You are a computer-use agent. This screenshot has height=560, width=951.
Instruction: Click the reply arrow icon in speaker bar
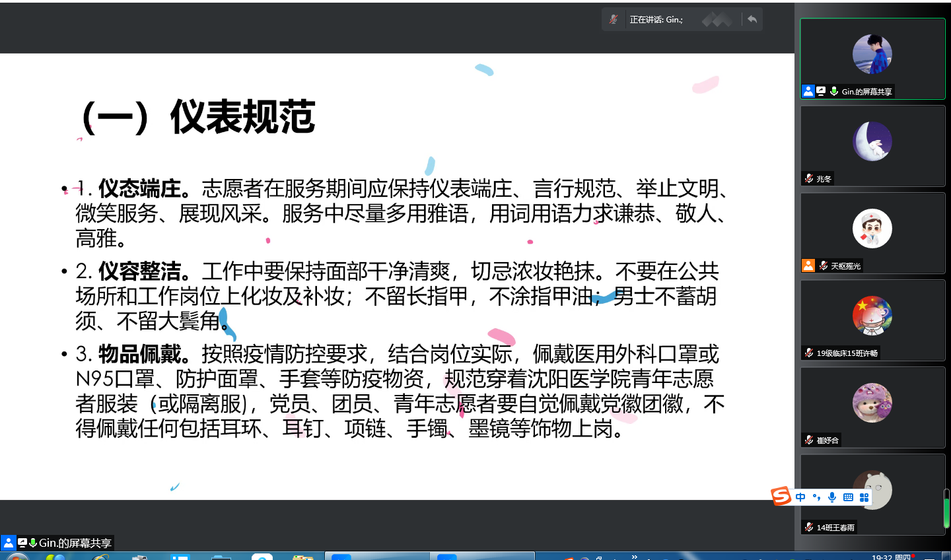752,19
